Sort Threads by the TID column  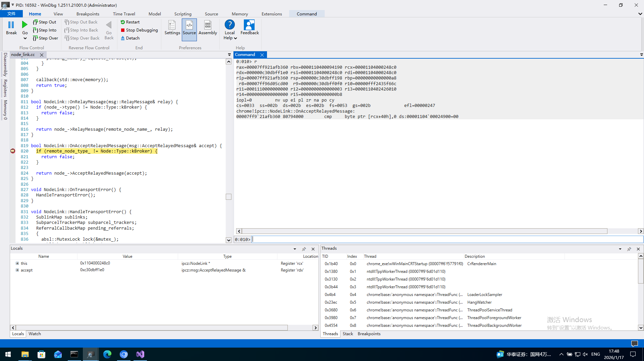click(325, 256)
